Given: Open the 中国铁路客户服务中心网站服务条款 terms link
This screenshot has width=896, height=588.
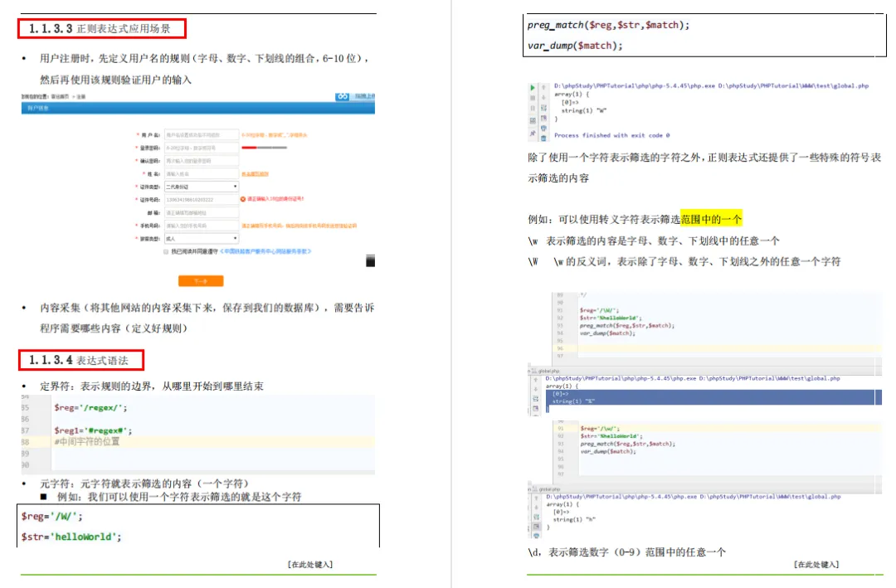Looking at the screenshot, I should (265, 251).
